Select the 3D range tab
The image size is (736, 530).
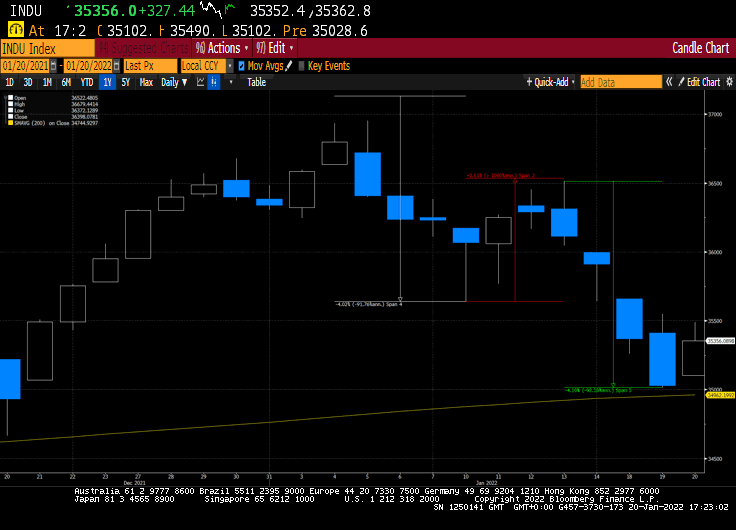pyautogui.click(x=28, y=82)
